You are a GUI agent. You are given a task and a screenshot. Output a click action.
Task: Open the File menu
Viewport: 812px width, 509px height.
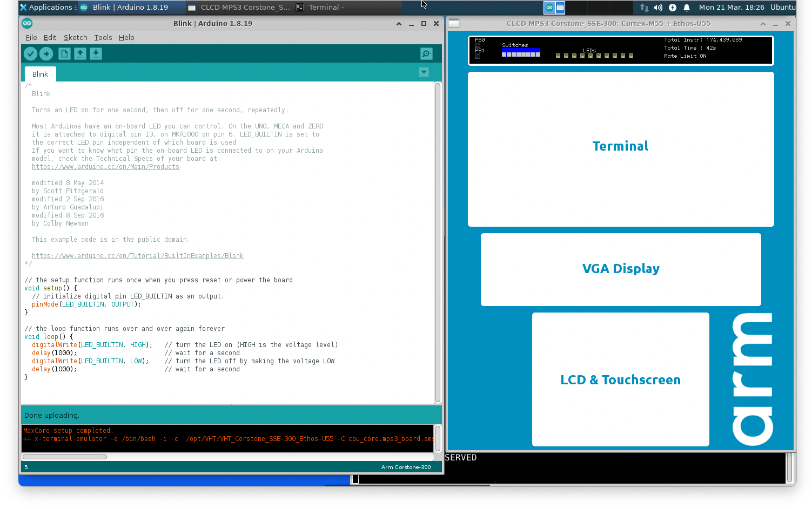pos(31,37)
